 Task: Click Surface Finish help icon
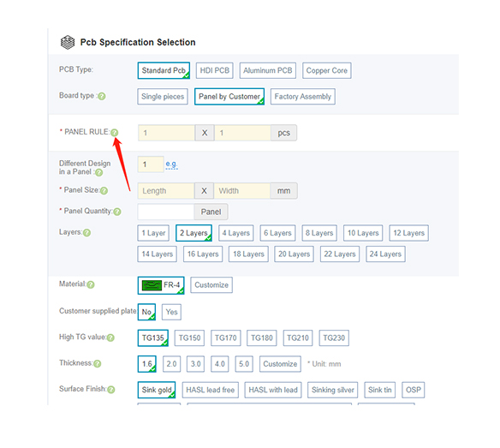[111, 390]
